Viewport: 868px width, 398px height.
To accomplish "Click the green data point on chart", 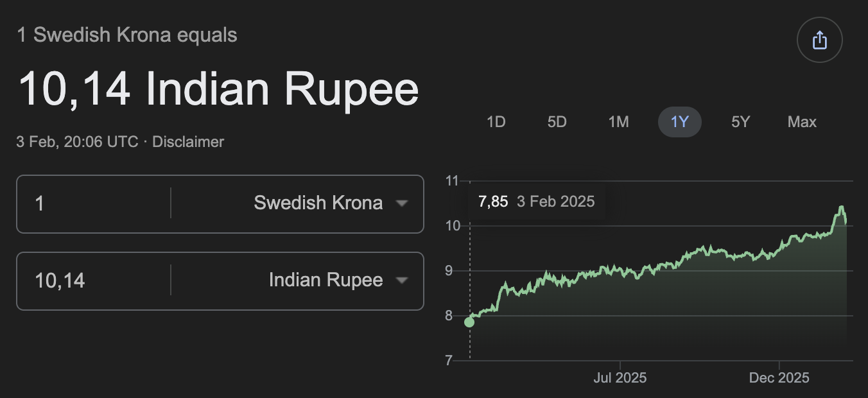I will coord(469,322).
